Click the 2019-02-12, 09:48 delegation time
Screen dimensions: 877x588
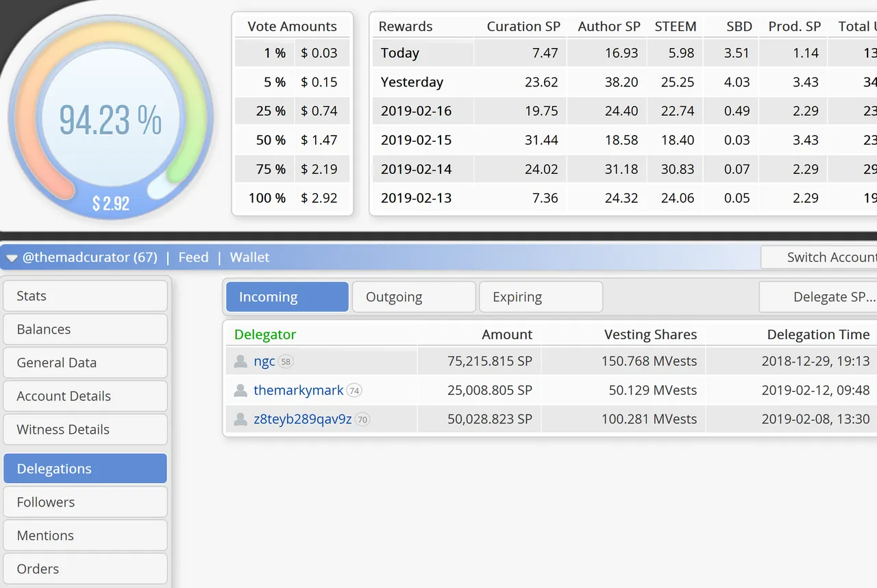click(x=815, y=390)
